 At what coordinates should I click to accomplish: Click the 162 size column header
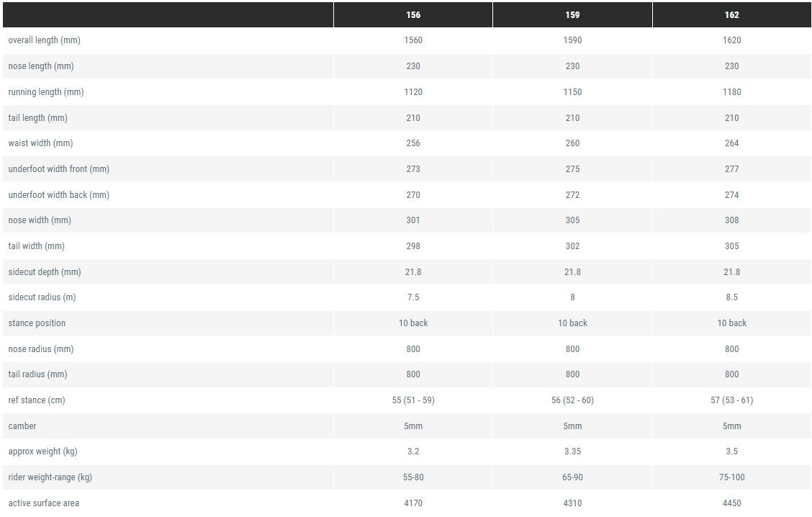pyautogui.click(x=731, y=15)
